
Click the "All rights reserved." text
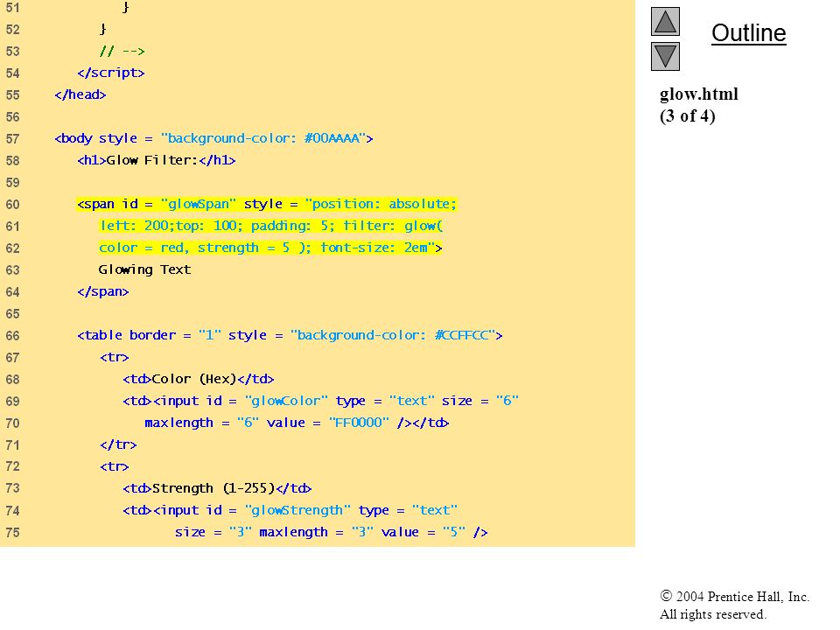click(712, 614)
